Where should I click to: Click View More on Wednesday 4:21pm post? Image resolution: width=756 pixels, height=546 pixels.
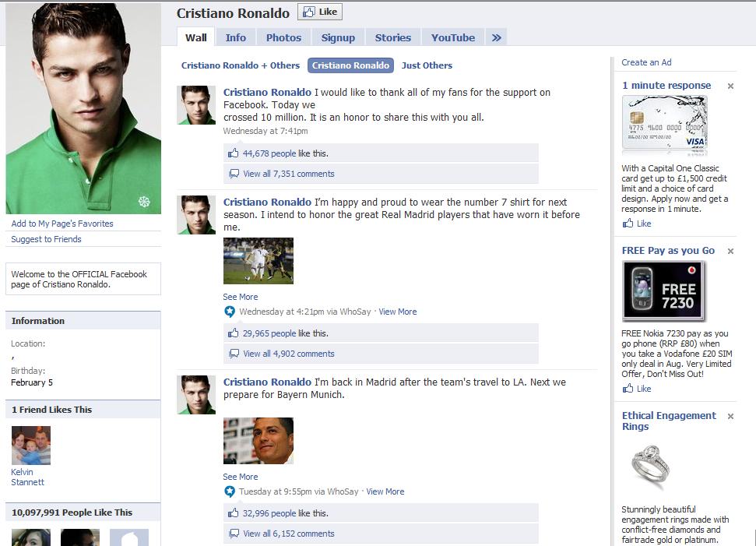click(397, 312)
